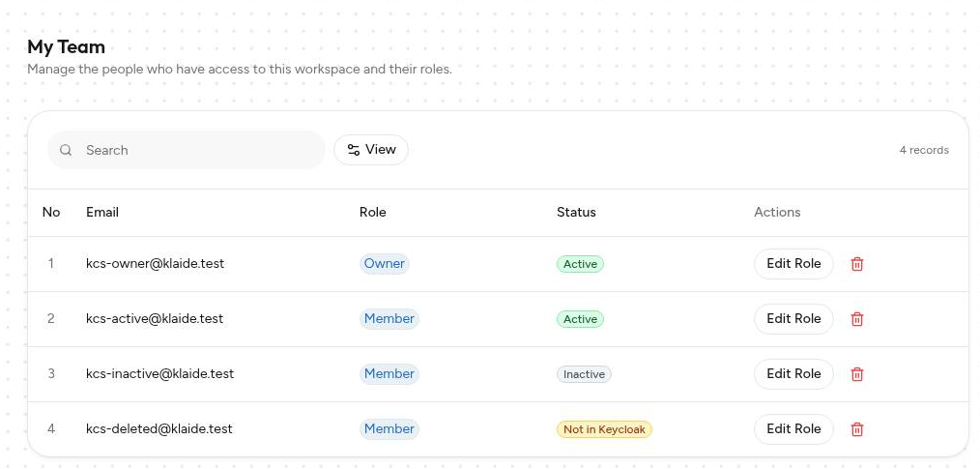Select the kcs-deleted@klaide.test email cell
The width and height of the screenshot is (980, 469).
159,429
